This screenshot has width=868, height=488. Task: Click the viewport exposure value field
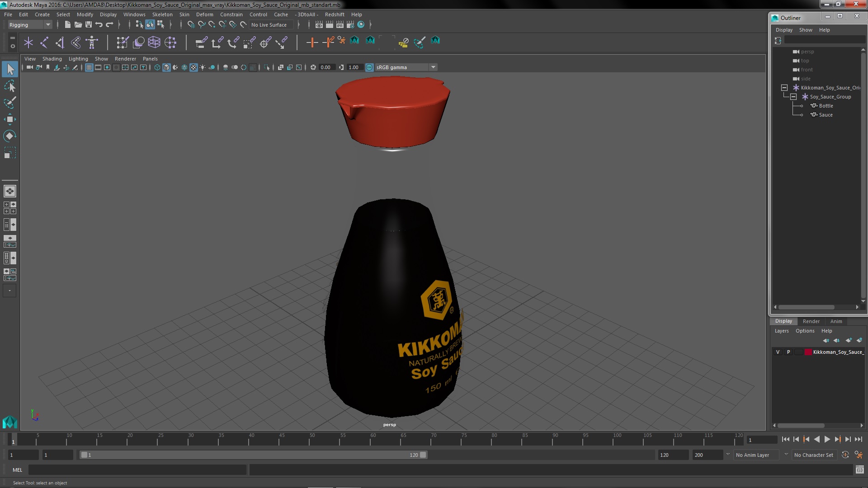[x=326, y=67]
